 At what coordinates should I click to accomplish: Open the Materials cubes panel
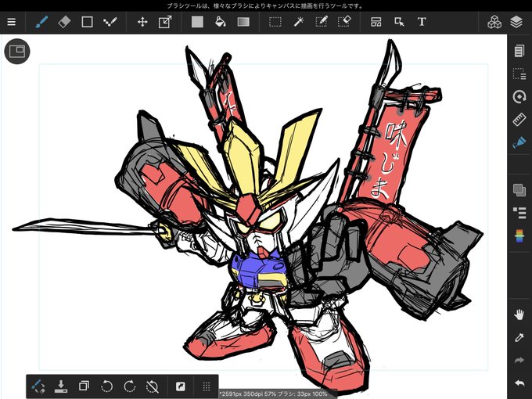point(494,22)
